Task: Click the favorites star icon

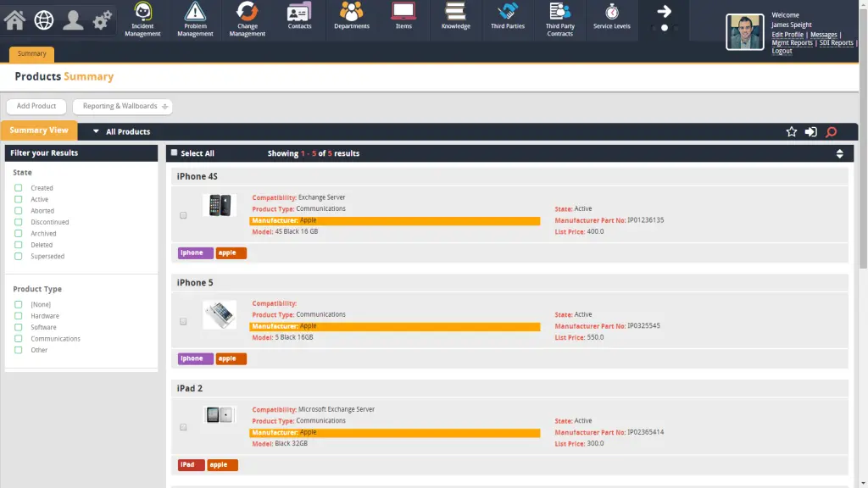Action: [x=792, y=131]
